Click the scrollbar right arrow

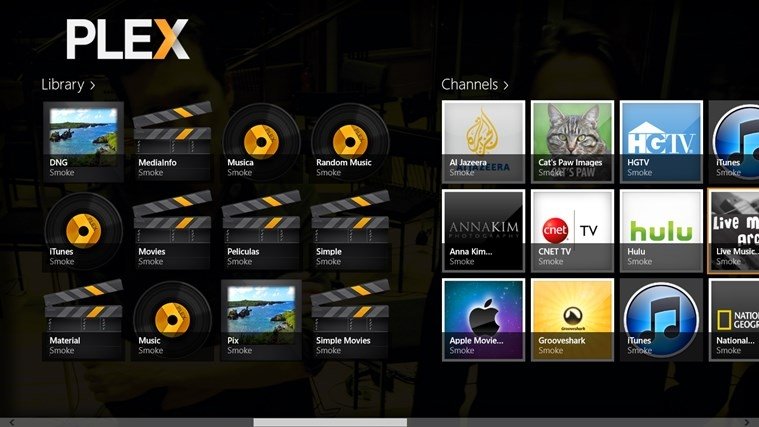tap(747, 423)
